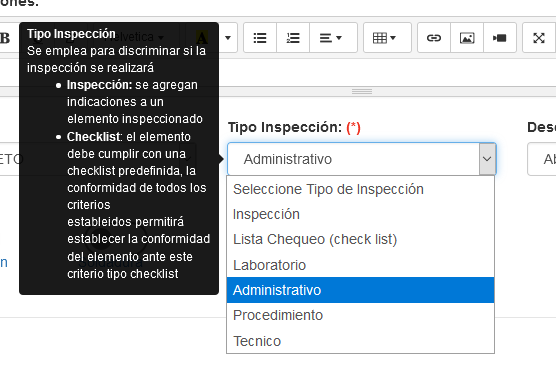
Task: Click the bold B toolbar button
Action: click(5, 38)
